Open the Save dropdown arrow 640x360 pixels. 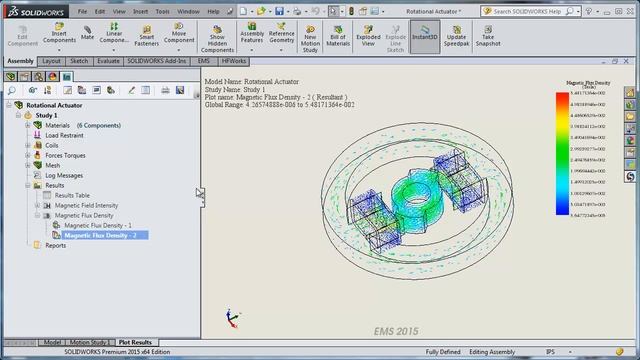coord(287,11)
